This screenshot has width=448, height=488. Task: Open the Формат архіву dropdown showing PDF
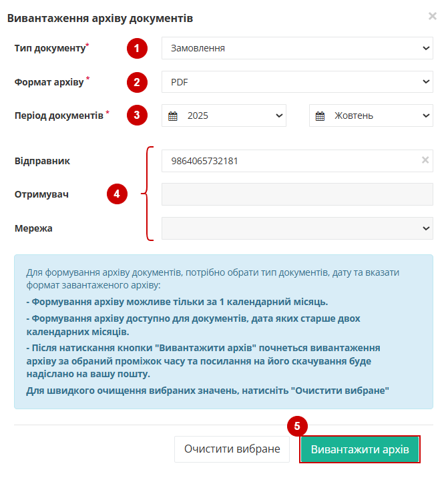coord(297,82)
